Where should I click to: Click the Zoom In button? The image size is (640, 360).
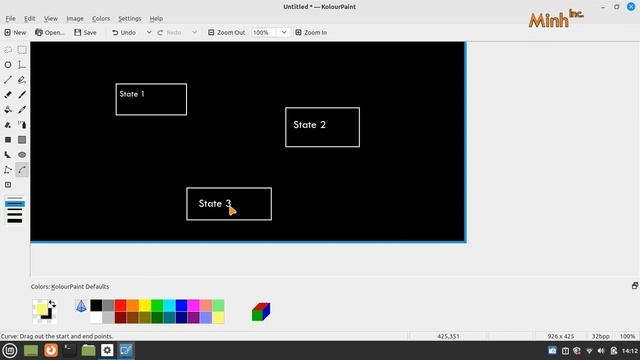point(311,32)
